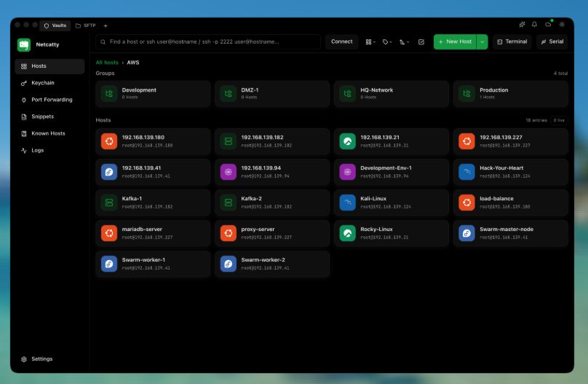Open Settings in the sidebar
588x384 pixels.
(x=49, y=359)
